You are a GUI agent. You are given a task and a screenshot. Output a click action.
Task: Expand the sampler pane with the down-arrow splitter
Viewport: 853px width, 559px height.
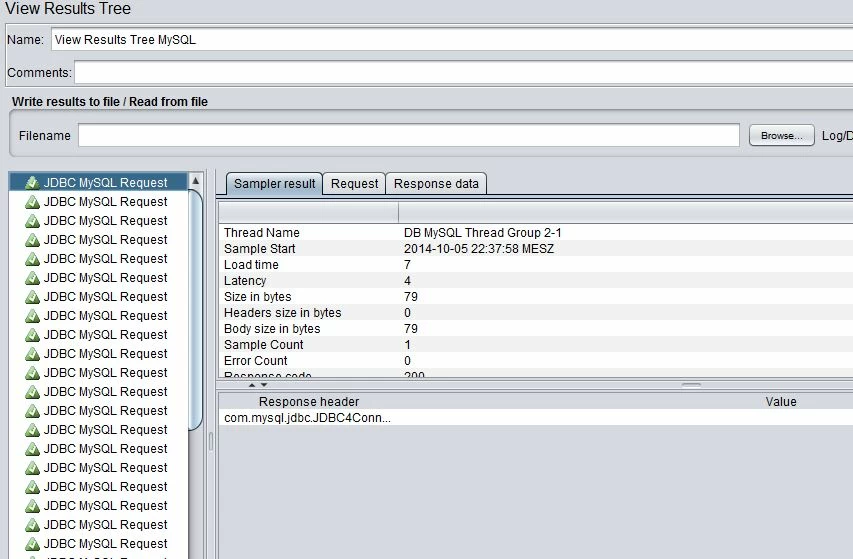(264, 385)
